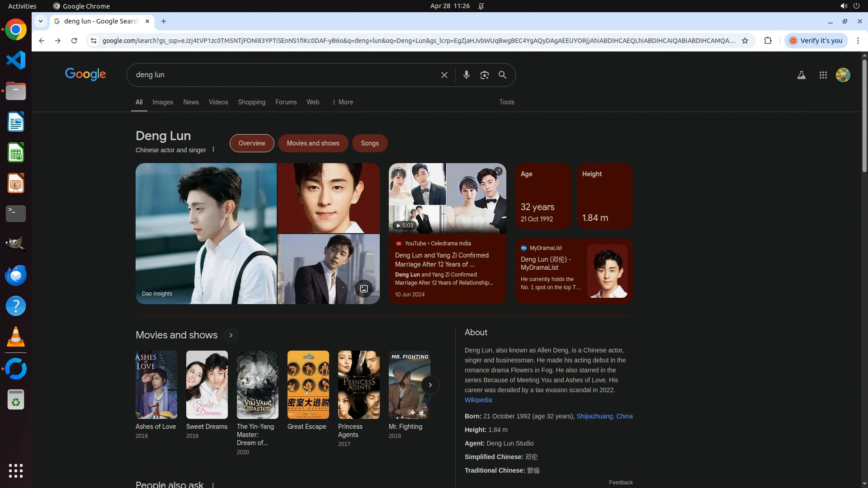Clear the search box text

(444, 75)
